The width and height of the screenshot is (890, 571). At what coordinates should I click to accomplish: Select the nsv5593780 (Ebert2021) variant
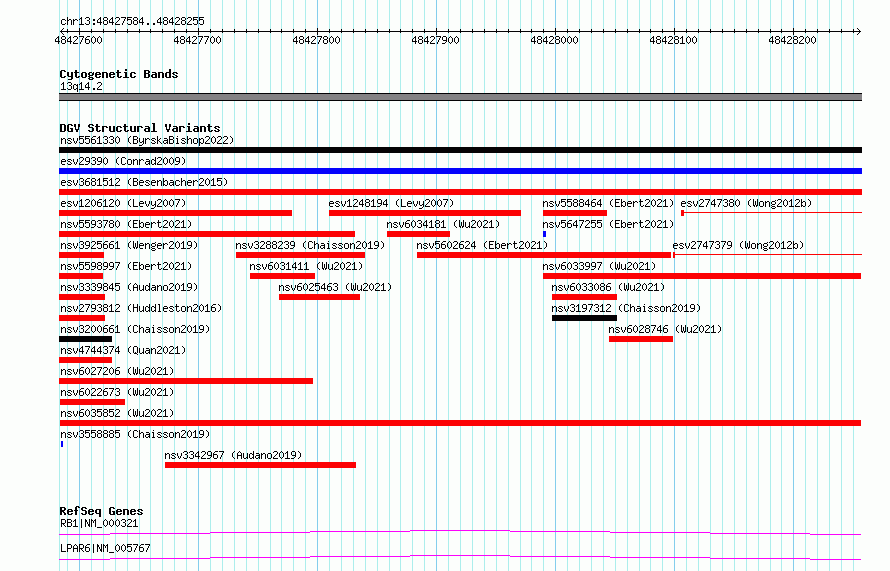pyautogui.click(x=126, y=224)
